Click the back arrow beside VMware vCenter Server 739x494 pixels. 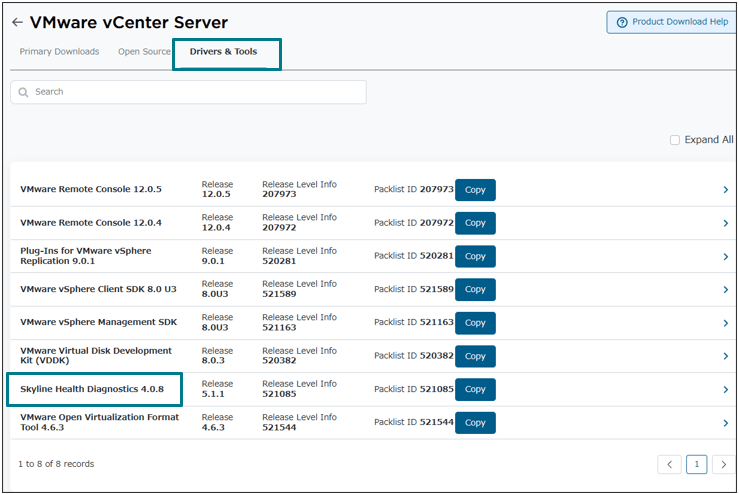(x=17, y=22)
